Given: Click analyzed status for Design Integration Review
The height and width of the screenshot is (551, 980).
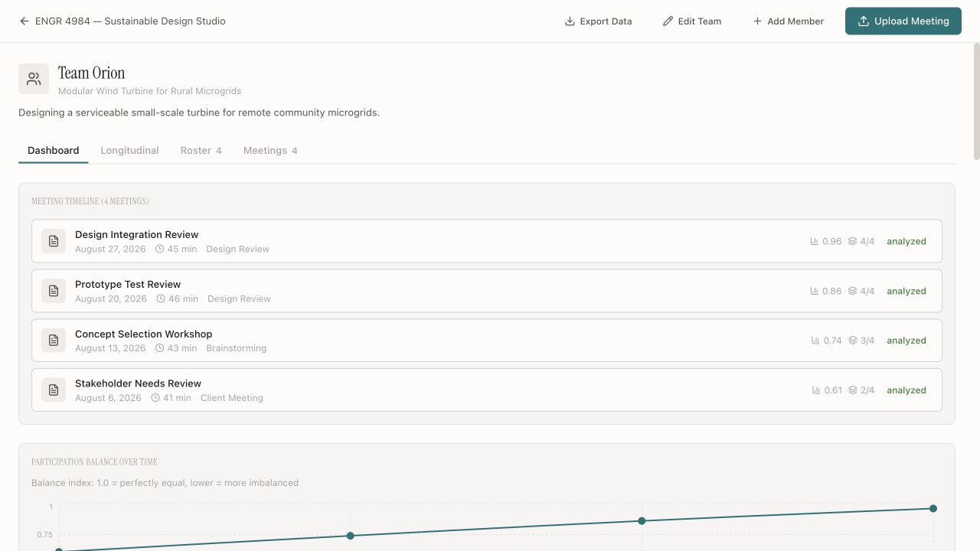Looking at the screenshot, I should (906, 241).
